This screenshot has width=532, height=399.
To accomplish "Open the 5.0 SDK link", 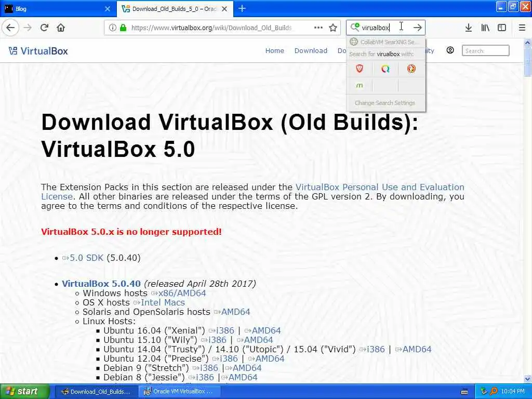I will pos(86,258).
